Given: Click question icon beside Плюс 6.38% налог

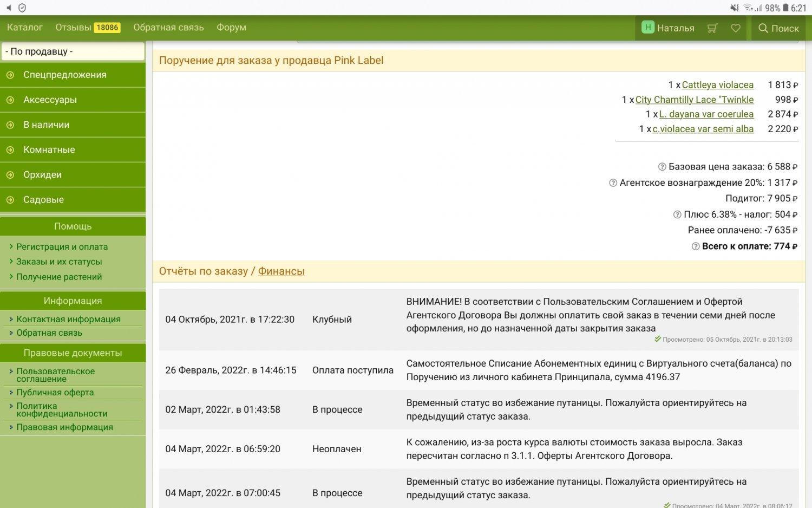Looking at the screenshot, I should coord(677,215).
